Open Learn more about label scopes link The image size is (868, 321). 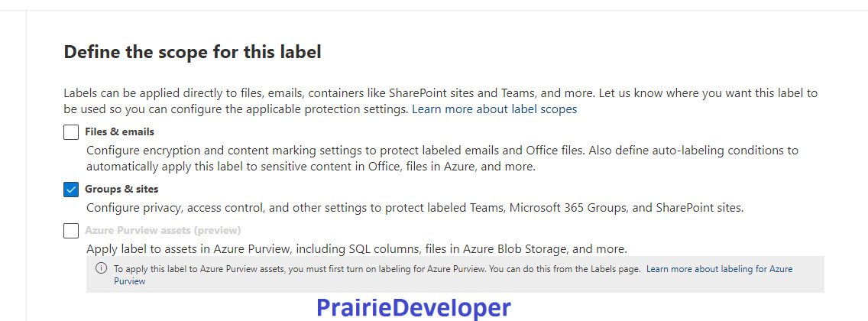pos(494,109)
